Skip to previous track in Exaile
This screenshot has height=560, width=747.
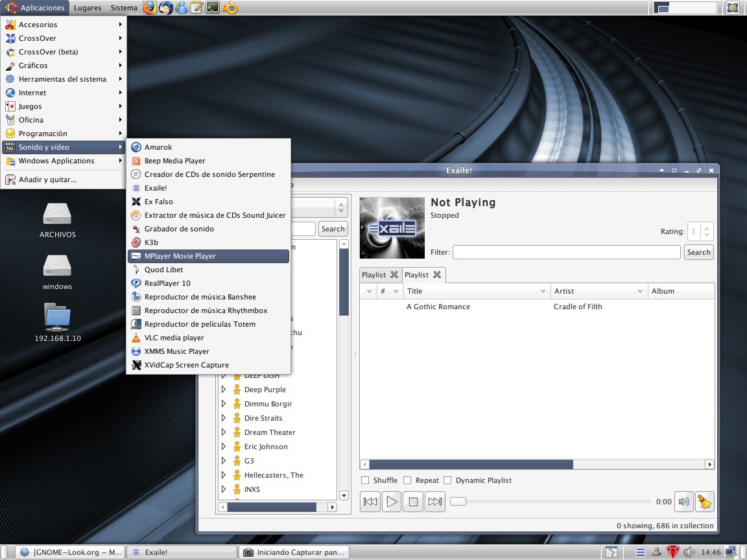click(370, 502)
